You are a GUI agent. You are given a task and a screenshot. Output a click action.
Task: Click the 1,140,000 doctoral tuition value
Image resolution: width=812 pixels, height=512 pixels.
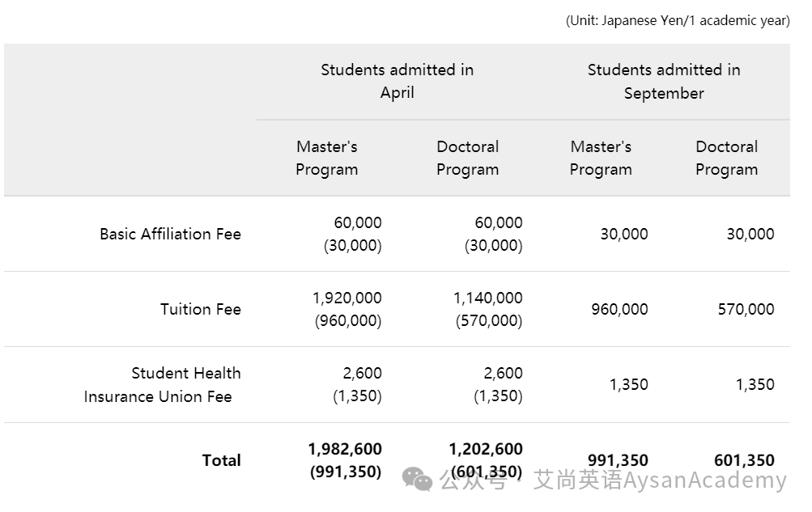(x=488, y=298)
